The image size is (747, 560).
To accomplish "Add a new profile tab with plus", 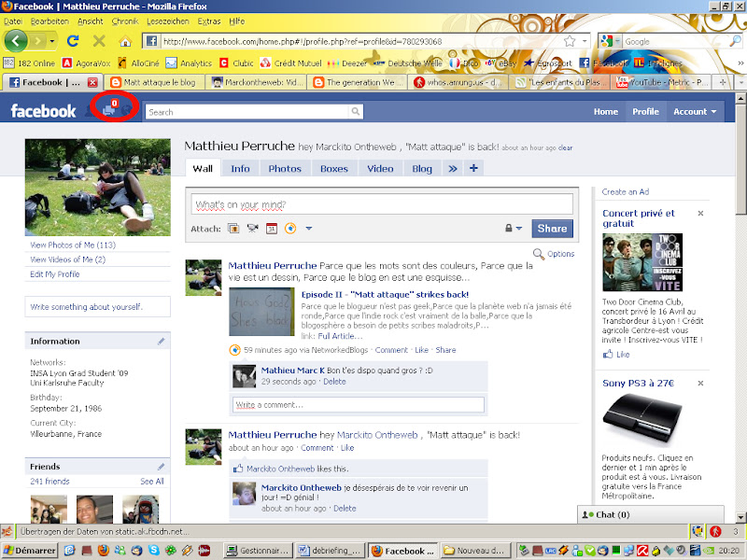I will (x=473, y=168).
